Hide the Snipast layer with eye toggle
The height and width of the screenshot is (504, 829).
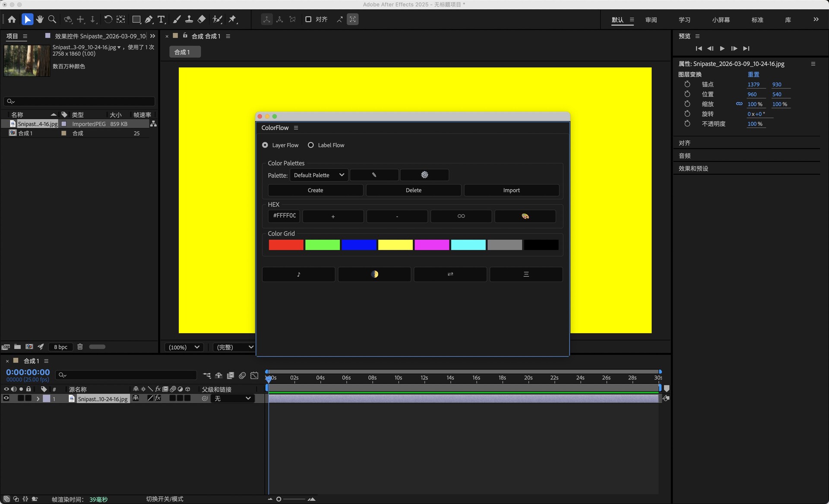(6, 398)
